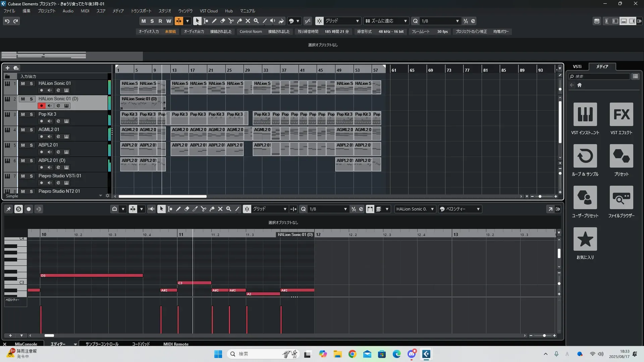This screenshot has width=644, height=362.
Task: Click the undo button
Action: (7, 21)
